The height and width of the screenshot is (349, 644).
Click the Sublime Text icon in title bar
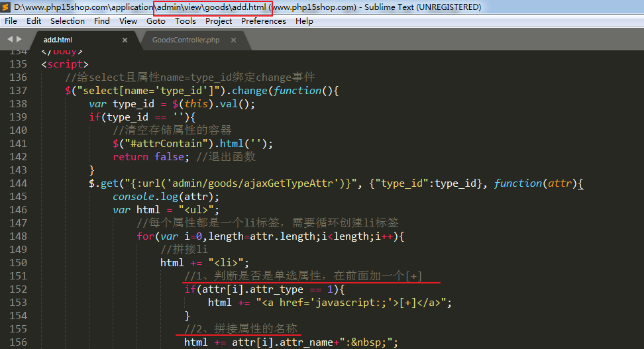[7, 7]
